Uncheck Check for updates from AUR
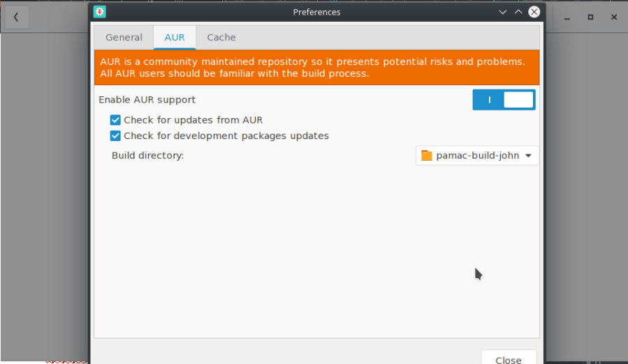The width and height of the screenshot is (628, 364). pyautogui.click(x=116, y=120)
